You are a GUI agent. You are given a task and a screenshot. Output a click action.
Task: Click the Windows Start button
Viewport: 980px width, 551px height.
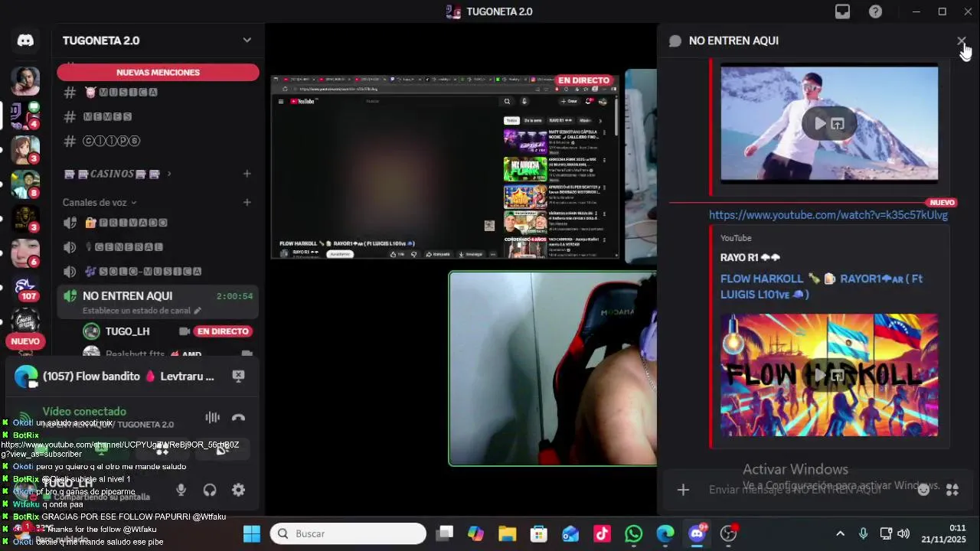[252, 533]
